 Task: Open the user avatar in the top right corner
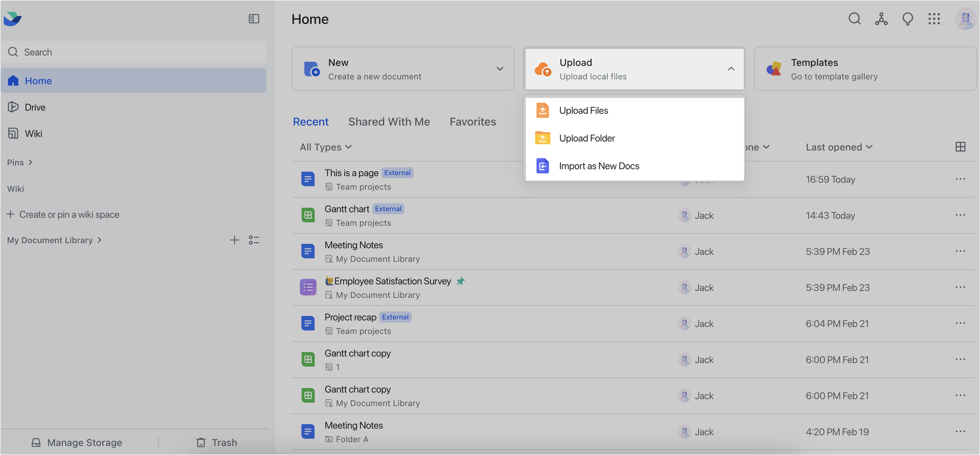pos(965,19)
